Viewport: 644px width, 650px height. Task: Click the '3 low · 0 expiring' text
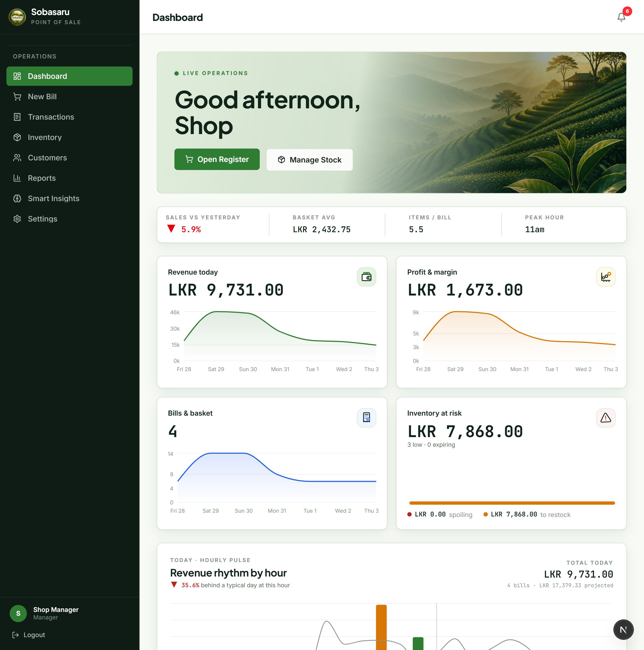431,444
